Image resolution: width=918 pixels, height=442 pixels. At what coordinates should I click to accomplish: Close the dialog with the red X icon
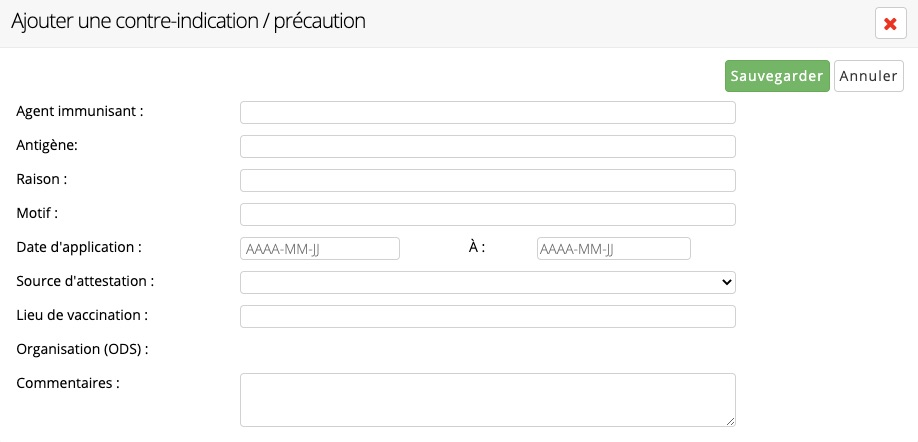890,24
